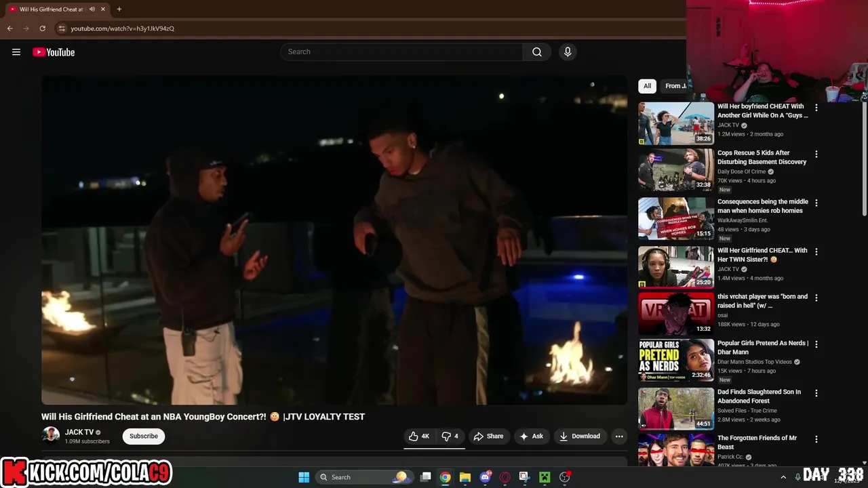Screen dimensions: 868x488
Task: Open OBS Studio from the taskbar
Action: (x=564, y=477)
